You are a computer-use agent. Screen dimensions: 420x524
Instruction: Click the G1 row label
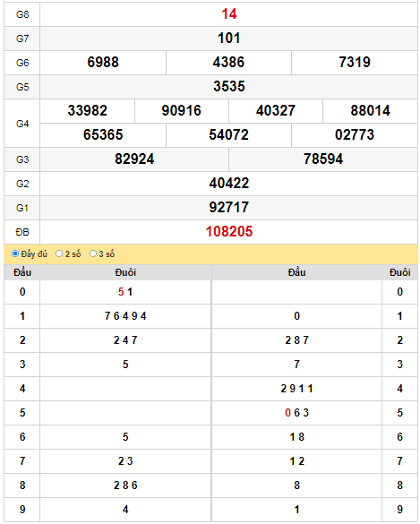coord(22,208)
